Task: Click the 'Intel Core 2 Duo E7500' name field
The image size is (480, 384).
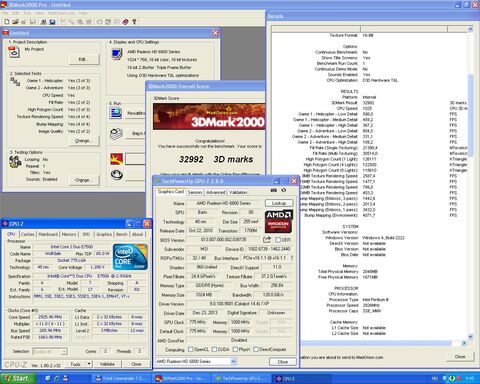Action: pyautogui.click(x=72, y=247)
